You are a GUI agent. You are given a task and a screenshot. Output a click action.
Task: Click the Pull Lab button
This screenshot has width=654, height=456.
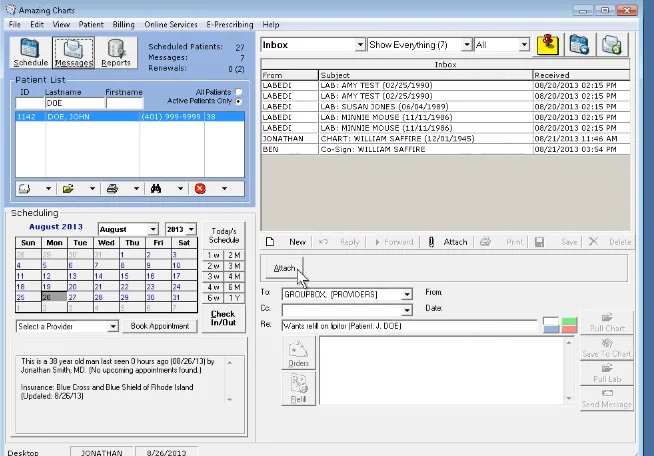[607, 373]
